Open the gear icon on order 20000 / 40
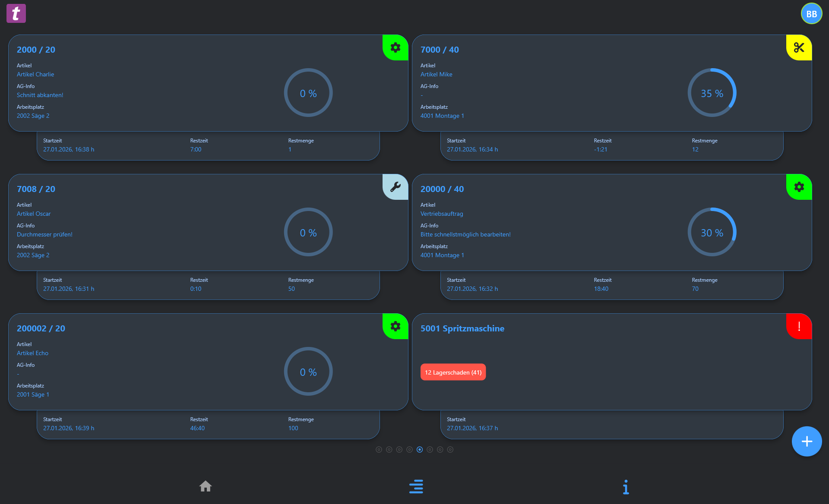The image size is (829, 504). 798,187
